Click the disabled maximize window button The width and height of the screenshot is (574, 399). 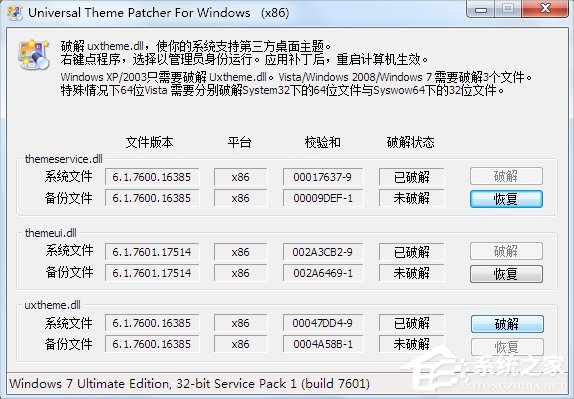[508, 9]
